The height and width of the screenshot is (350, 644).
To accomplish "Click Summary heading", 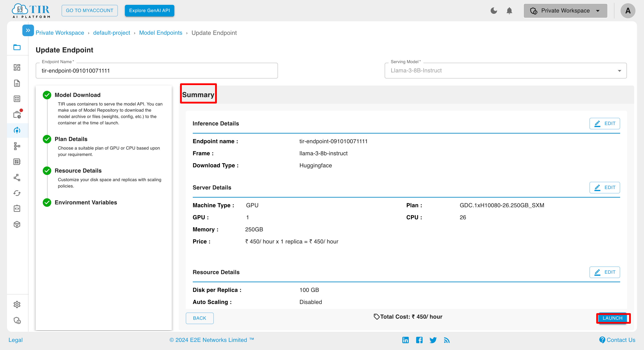I will click(198, 95).
